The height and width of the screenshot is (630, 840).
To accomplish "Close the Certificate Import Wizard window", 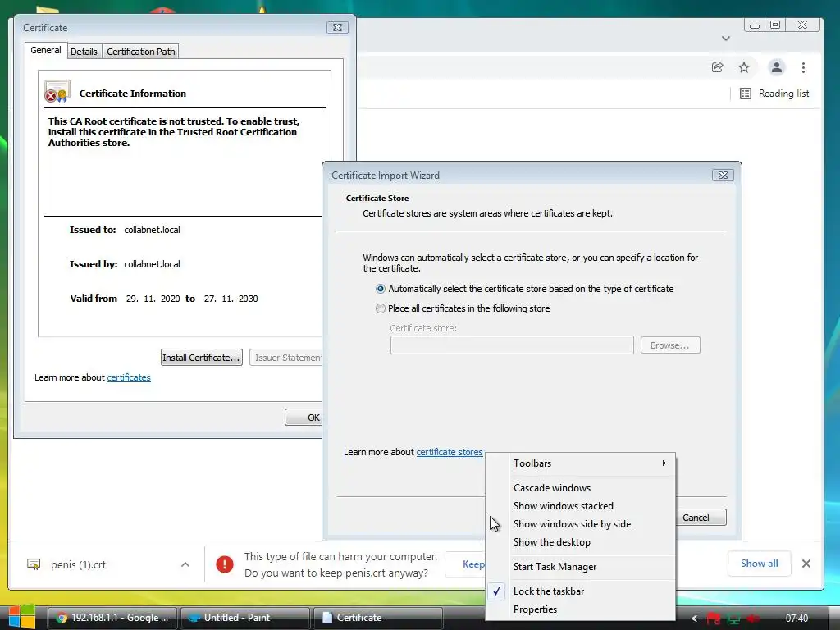I will click(x=723, y=176).
